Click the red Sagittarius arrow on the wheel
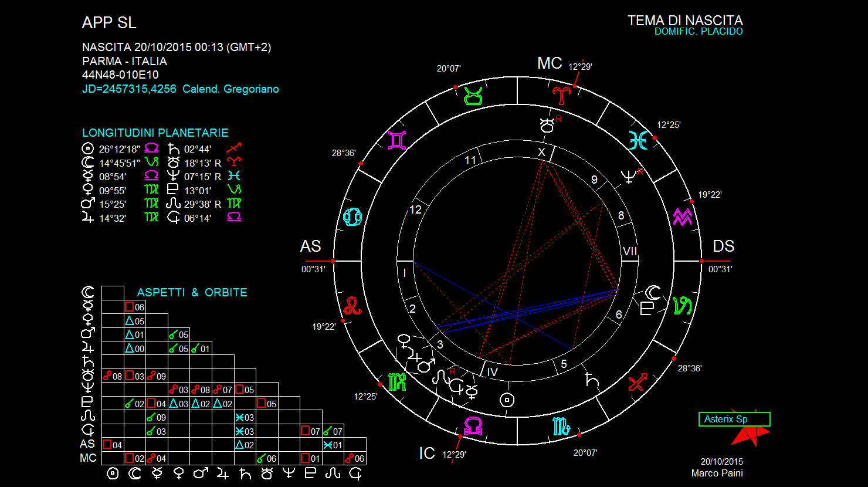 [638, 383]
